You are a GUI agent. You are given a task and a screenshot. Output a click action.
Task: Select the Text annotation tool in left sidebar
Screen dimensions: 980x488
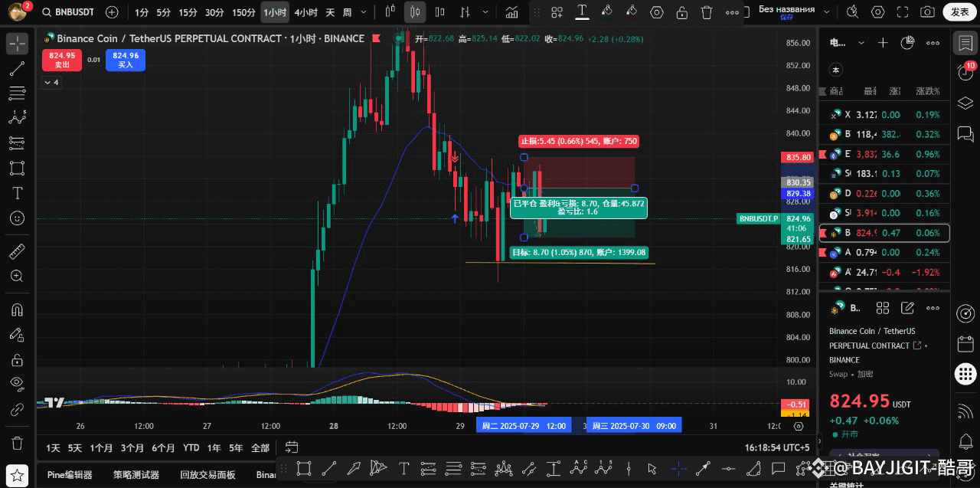click(x=17, y=192)
